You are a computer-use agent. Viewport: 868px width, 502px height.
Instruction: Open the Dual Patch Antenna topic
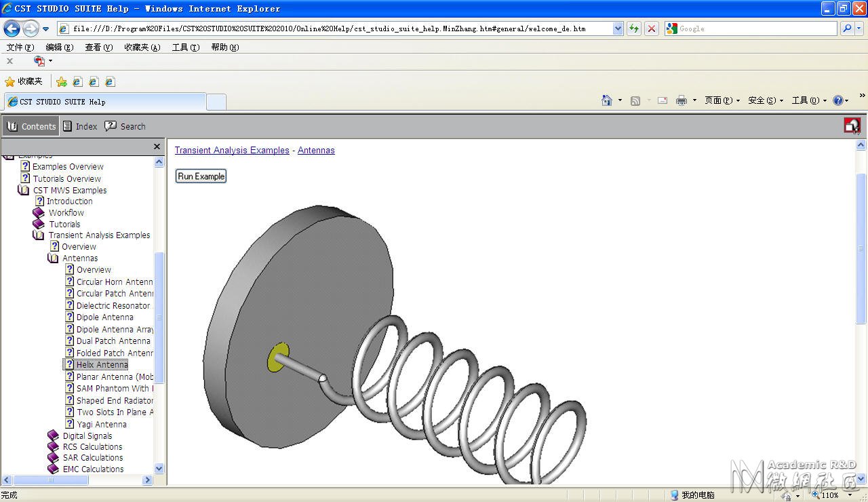coord(113,341)
